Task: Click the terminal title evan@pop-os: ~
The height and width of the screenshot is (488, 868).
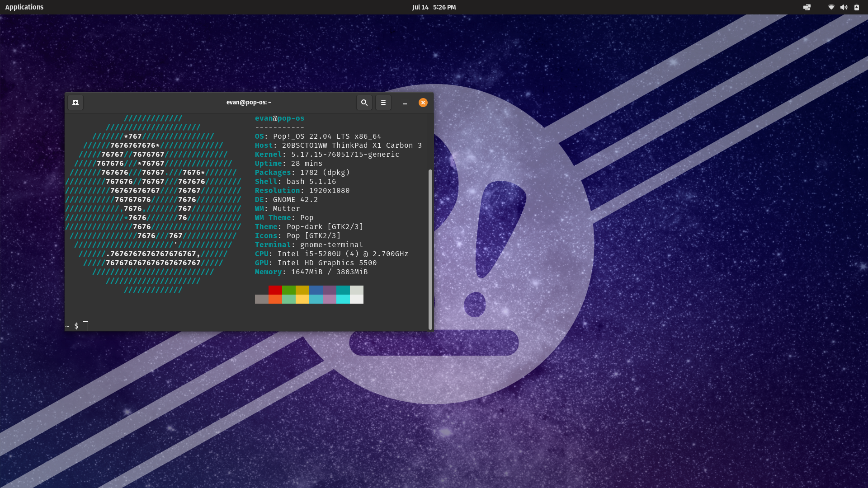Action: (249, 103)
